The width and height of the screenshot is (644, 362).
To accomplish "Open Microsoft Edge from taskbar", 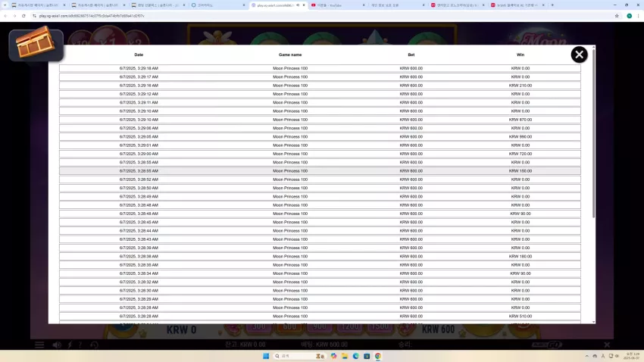I will click(x=355, y=356).
